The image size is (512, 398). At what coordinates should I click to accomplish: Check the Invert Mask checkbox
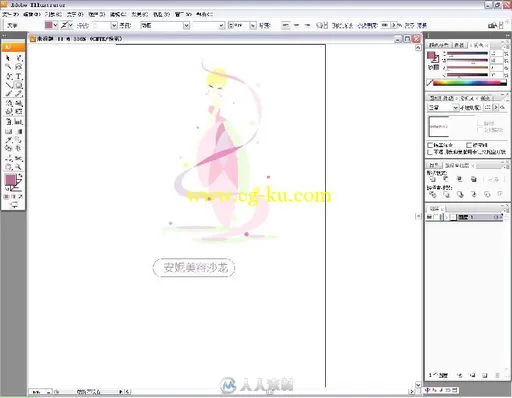pos(480,130)
